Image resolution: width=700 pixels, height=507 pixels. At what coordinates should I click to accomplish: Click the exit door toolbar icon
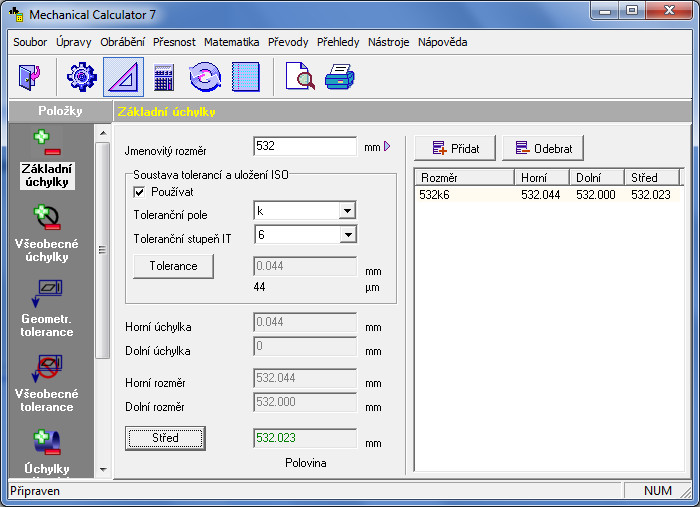tap(29, 77)
